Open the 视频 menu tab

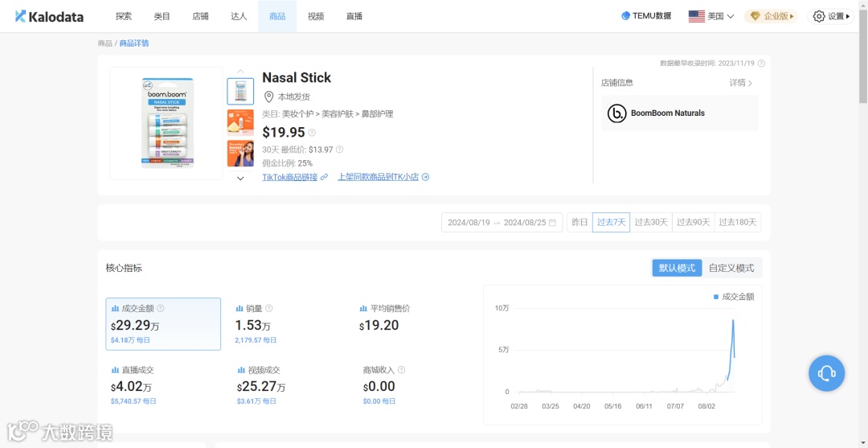click(316, 17)
